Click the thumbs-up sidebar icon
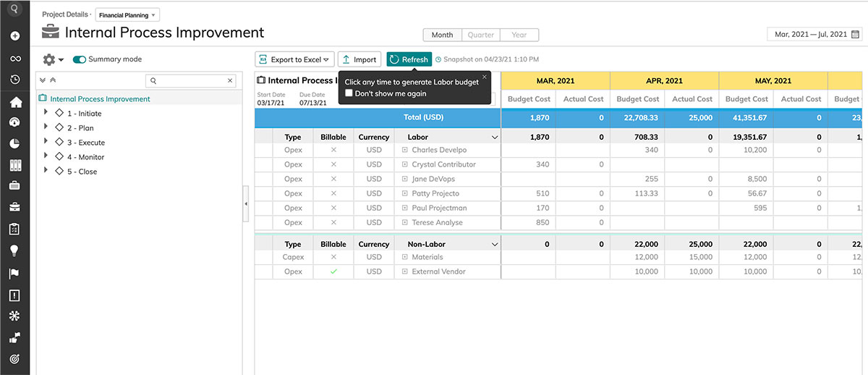This screenshot has height=375, width=868. click(x=14, y=337)
